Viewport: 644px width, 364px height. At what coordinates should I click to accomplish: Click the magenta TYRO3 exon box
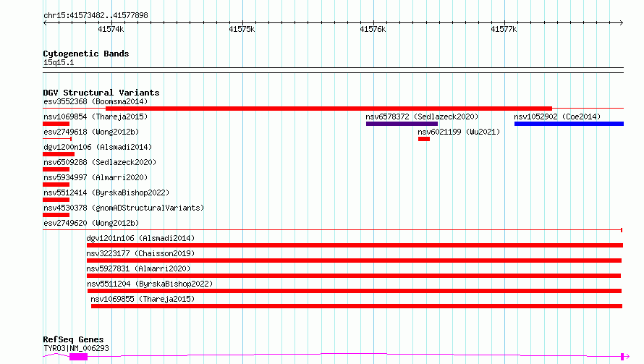[x=78, y=357]
